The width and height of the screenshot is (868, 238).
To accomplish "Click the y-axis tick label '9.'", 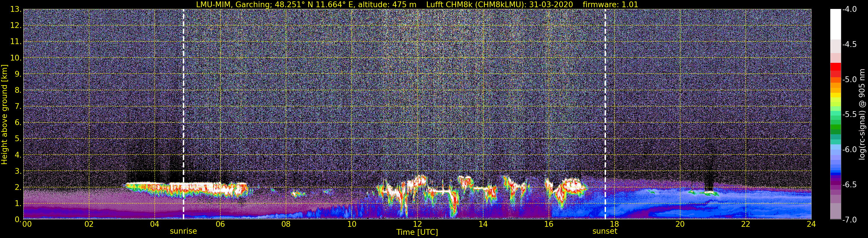I will 18,74.
